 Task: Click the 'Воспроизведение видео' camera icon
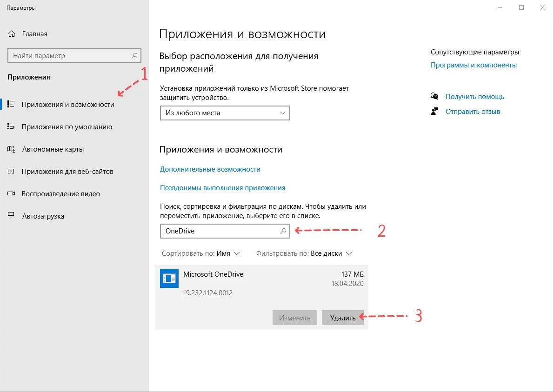point(11,193)
